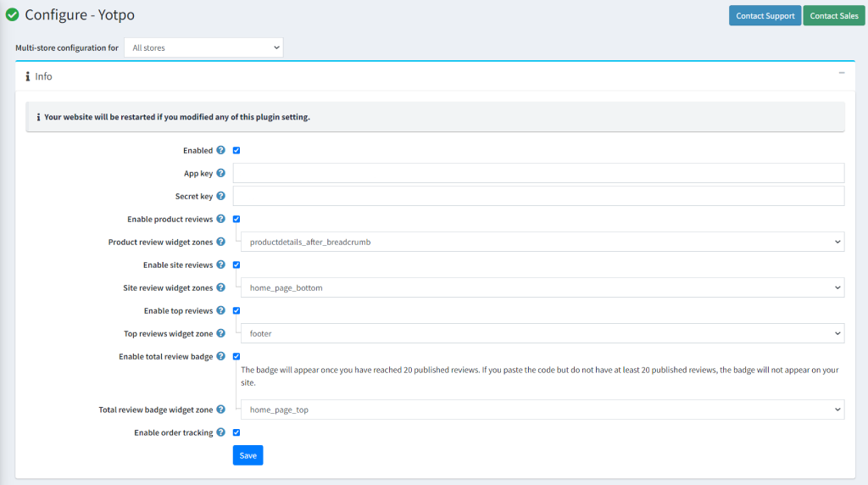The width and height of the screenshot is (868, 485).
Task: Click the website restart warning message
Action: [x=177, y=117]
